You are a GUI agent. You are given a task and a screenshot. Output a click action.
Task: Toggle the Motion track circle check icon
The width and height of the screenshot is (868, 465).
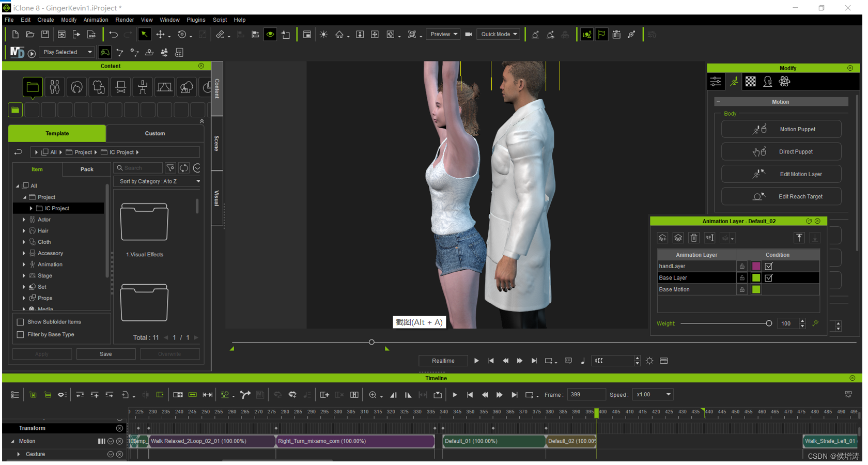[111, 441]
